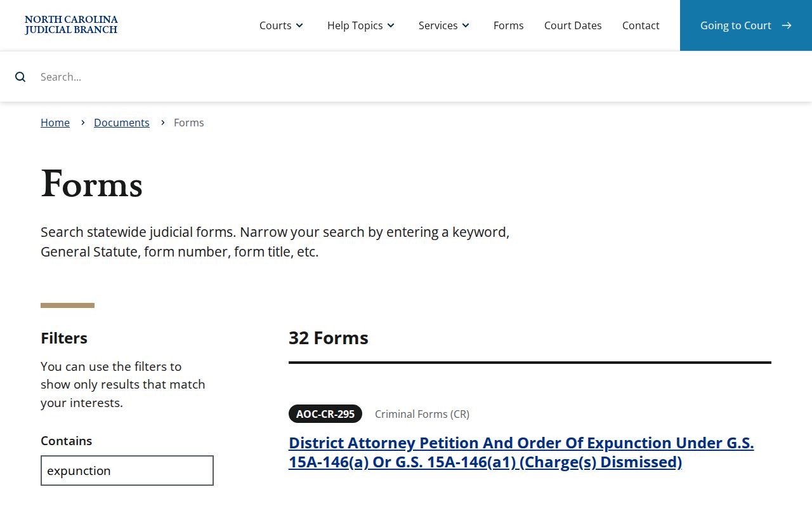Go to the Home breadcrumb link

(55, 123)
